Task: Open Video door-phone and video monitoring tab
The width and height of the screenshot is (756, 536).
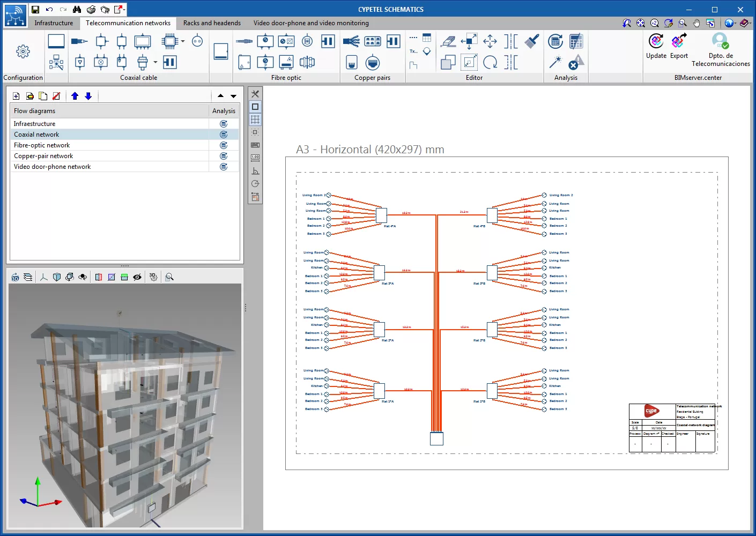Action: [x=311, y=23]
